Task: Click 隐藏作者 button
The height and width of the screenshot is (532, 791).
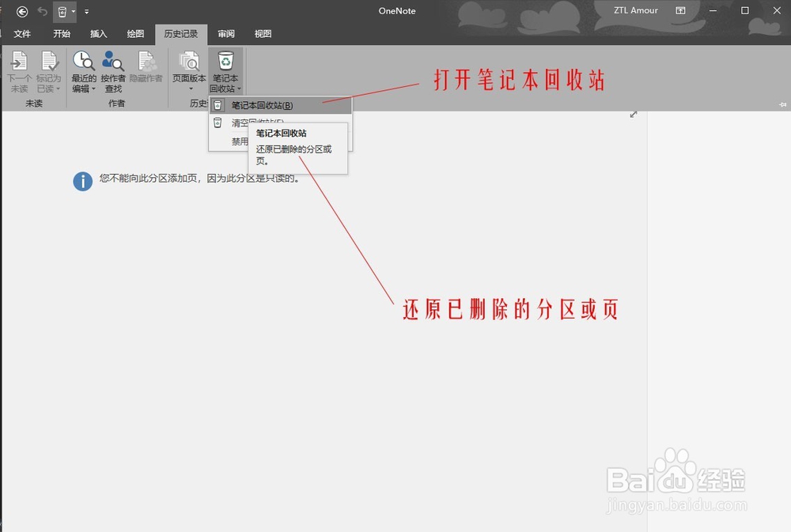Action: click(146, 66)
